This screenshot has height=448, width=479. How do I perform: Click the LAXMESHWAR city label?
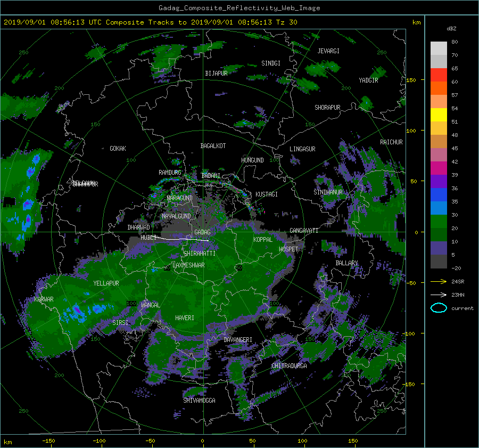188,265
